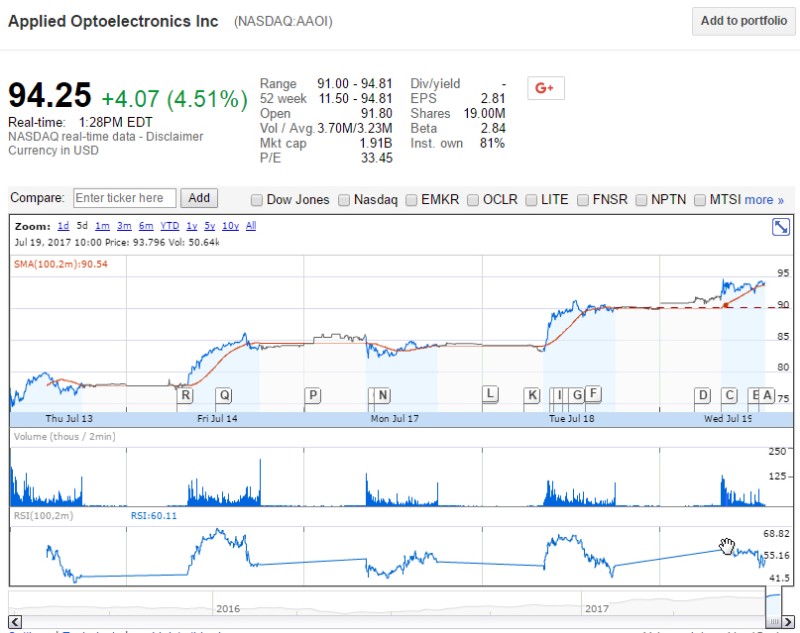Open news marker D on chart
Screen dimensions: 800x633
pos(703,395)
